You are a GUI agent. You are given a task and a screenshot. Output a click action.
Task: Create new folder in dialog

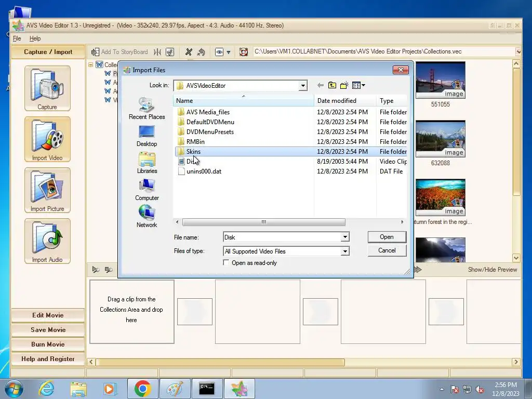pyautogui.click(x=344, y=86)
